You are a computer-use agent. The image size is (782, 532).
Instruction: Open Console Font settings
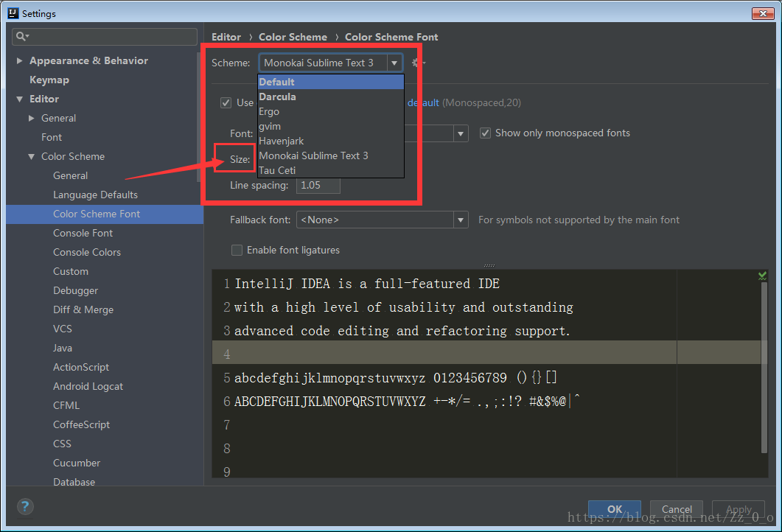click(x=83, y=234)
